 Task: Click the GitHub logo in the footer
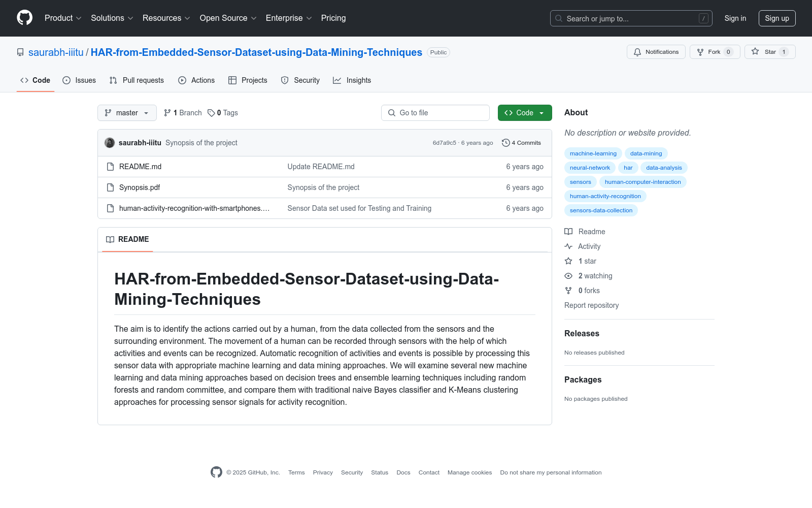(x=216, y=472)
